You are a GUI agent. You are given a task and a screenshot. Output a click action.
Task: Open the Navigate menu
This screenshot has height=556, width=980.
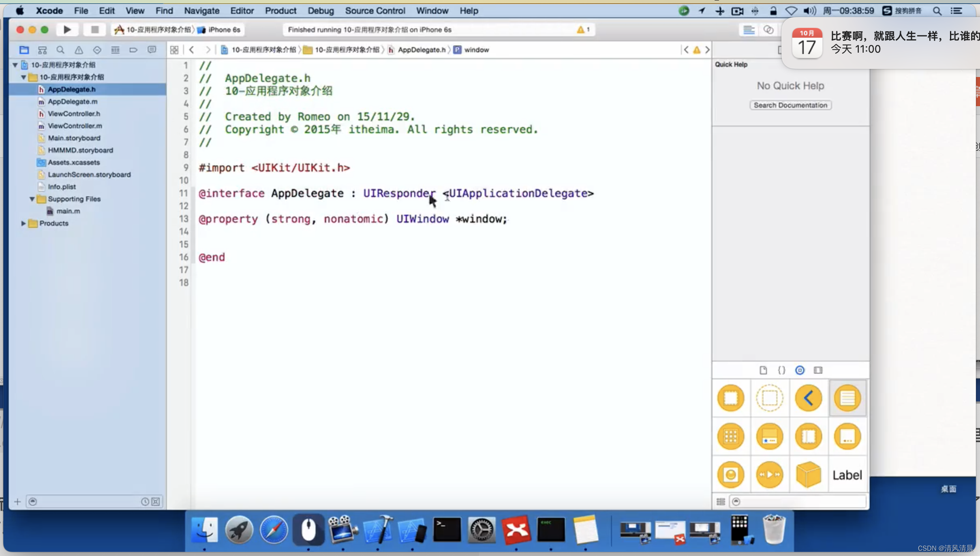(x=201, y=11)
